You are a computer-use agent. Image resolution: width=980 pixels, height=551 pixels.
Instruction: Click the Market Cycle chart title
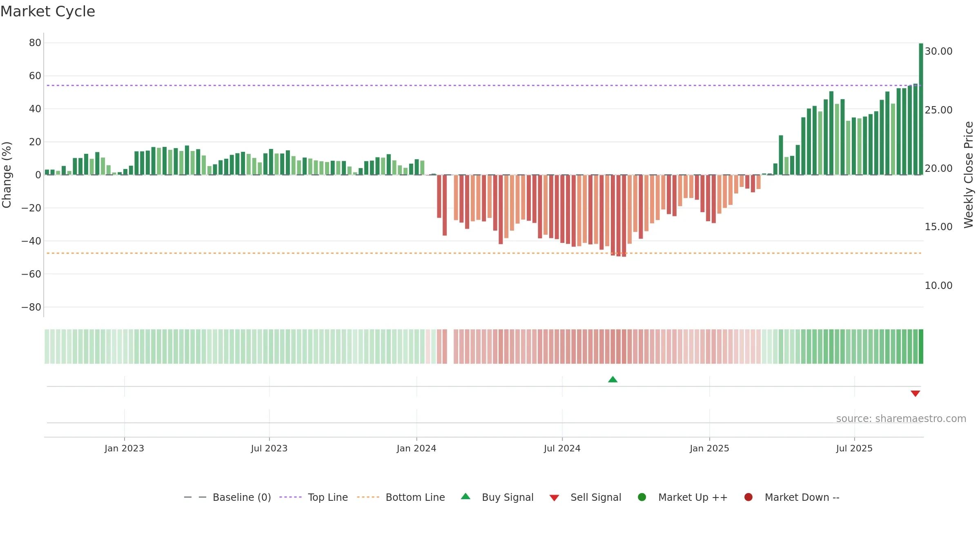pos(48,11)
